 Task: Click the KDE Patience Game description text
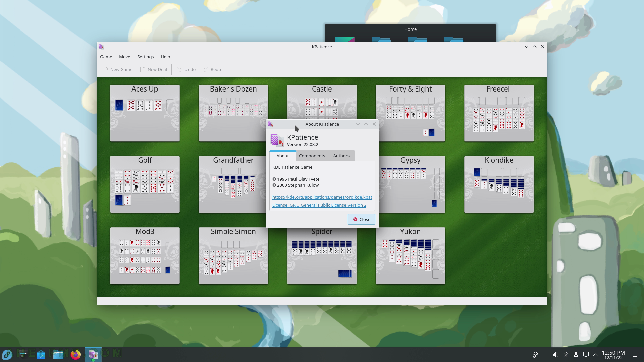(292, 167)
